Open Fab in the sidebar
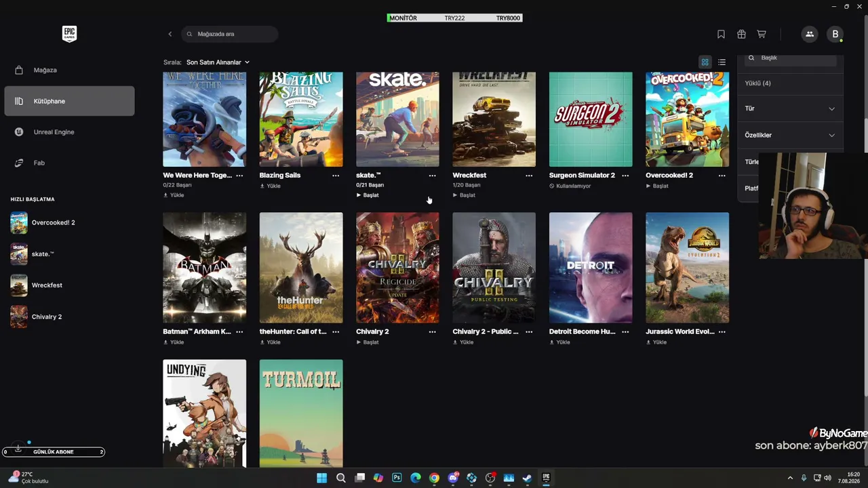The image size is (868, 488). pos(69,163)
